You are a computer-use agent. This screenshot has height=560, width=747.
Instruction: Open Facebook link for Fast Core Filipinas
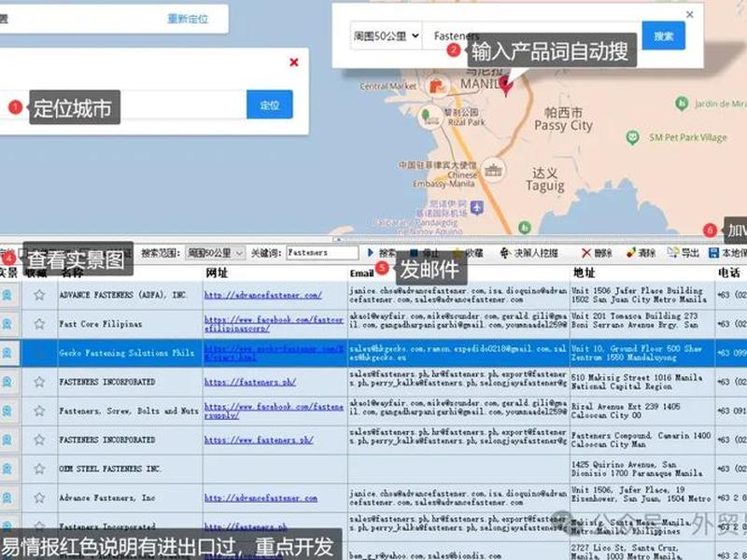(274, 324)
